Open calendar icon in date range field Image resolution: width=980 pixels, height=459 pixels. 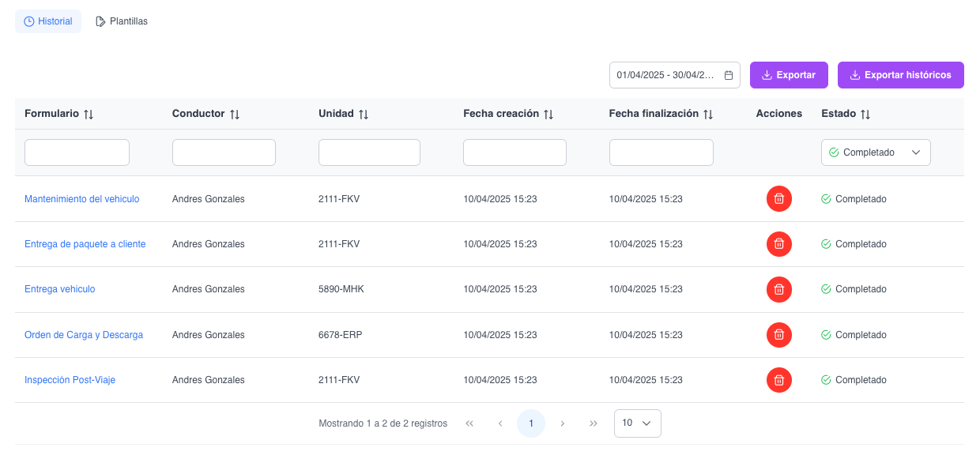[x=729, y=75]
